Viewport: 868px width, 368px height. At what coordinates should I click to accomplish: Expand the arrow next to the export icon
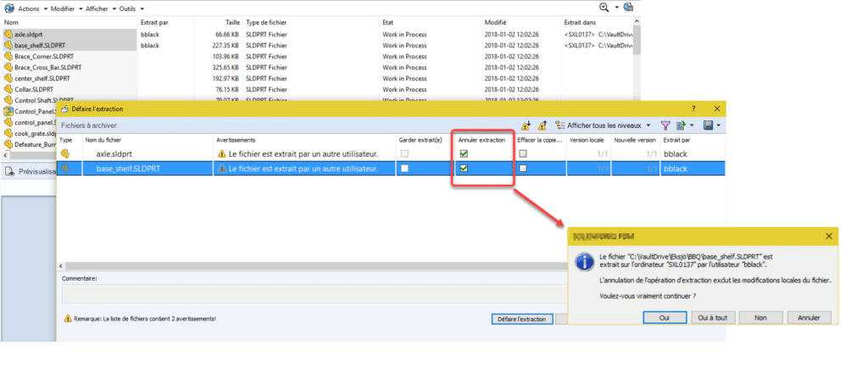(692, 125)
